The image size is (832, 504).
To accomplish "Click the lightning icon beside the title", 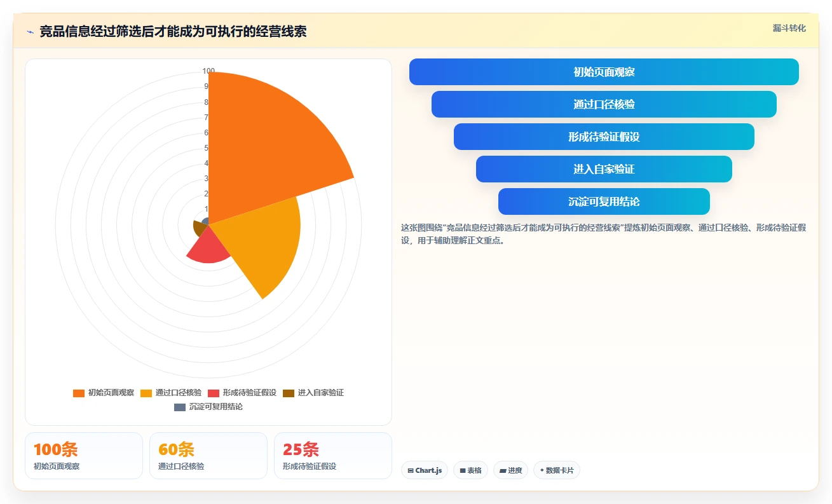I will pyautogui.click(x=30, y=32).
